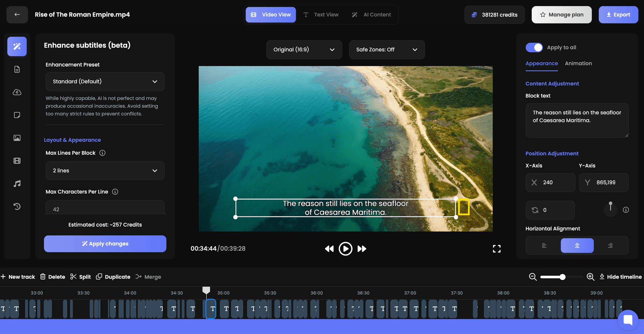Viewport: 644px width, 334px height.
Task: Open the image media sidebar icon
Action: [17, 138]
